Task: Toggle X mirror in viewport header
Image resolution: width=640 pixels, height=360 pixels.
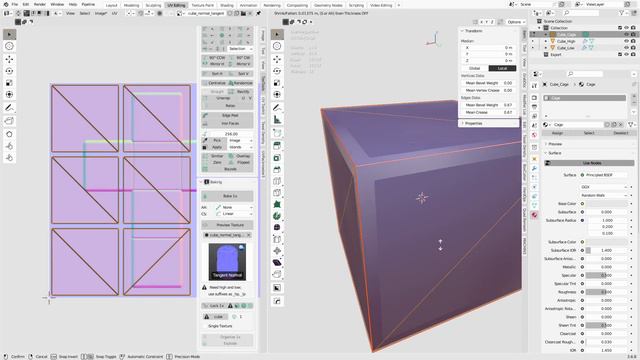Action: [482, 22]
